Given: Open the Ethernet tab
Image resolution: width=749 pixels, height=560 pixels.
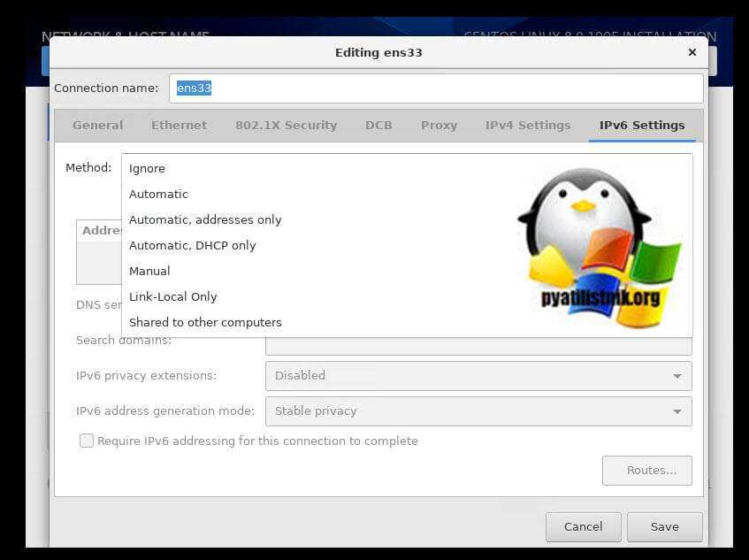Looking at the screenshot, I should coord(180,126).
